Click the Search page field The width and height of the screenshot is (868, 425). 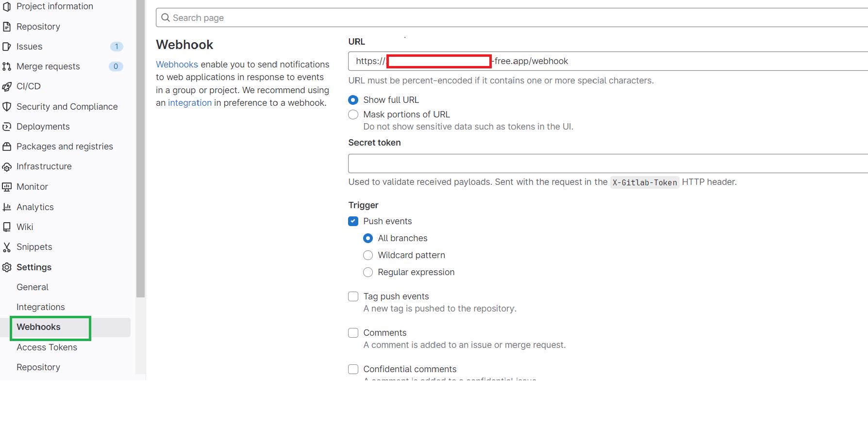point(512,17)
